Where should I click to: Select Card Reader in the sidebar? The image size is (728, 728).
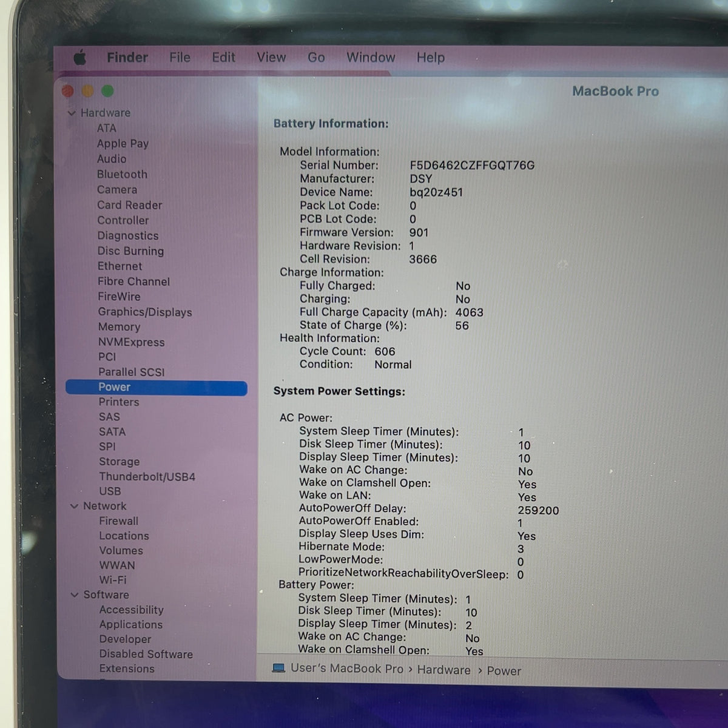pos(130,205)
